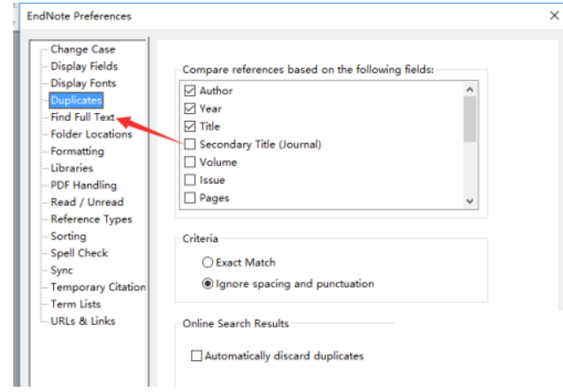Close the EndNote Preferences dialog

(x=554, y=15)
